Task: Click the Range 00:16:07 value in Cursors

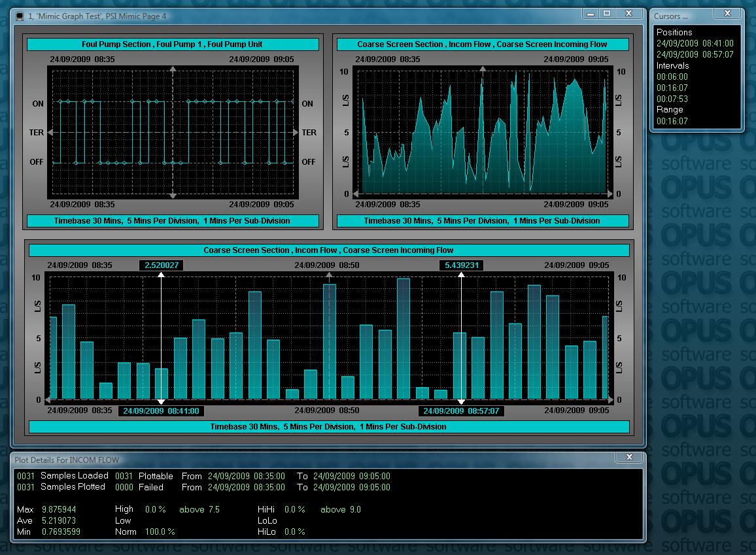Action: pyautogui.click(x=672, y=121)
